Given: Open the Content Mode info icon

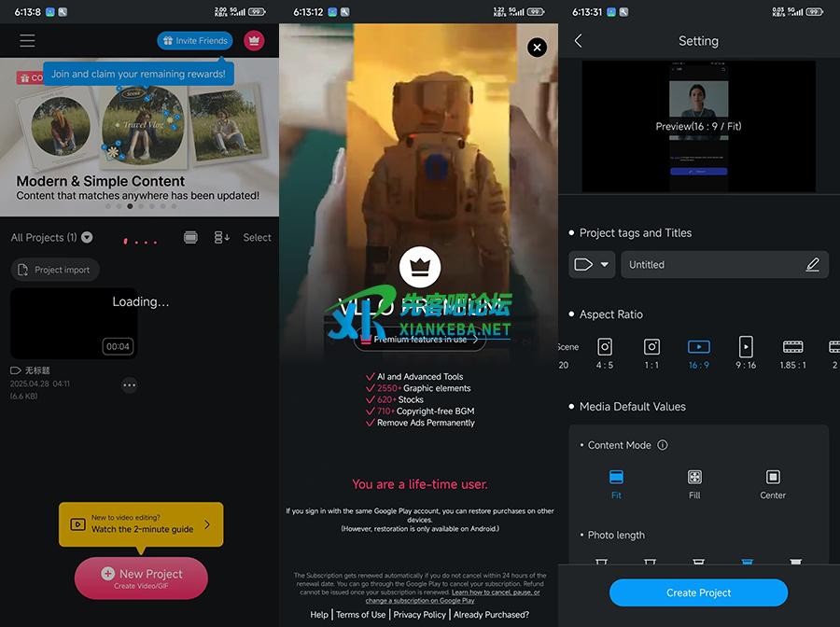Looking at the screenshot, I should point(663,445).
